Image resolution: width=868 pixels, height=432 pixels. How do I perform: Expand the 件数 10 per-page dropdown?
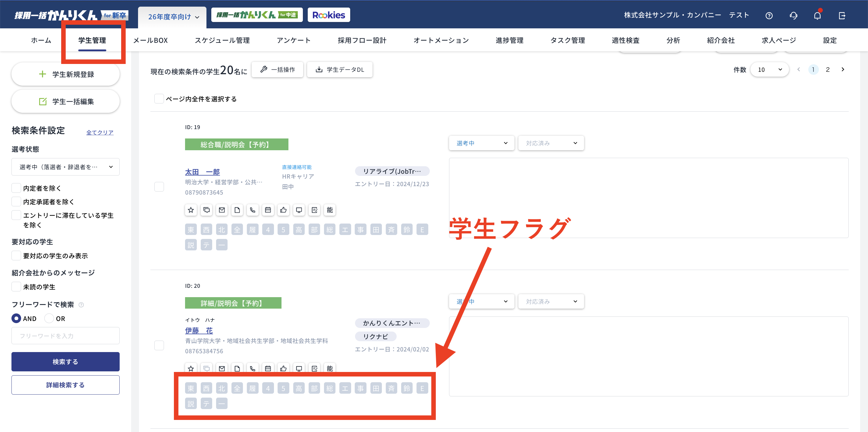(x=769, y=69)
